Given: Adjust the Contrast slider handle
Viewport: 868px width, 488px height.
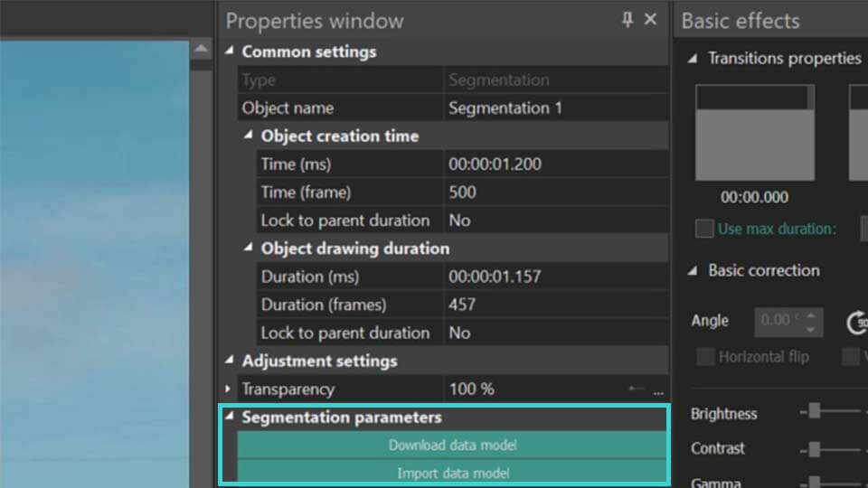Looking at the screenshot, I should pos(815,449).
